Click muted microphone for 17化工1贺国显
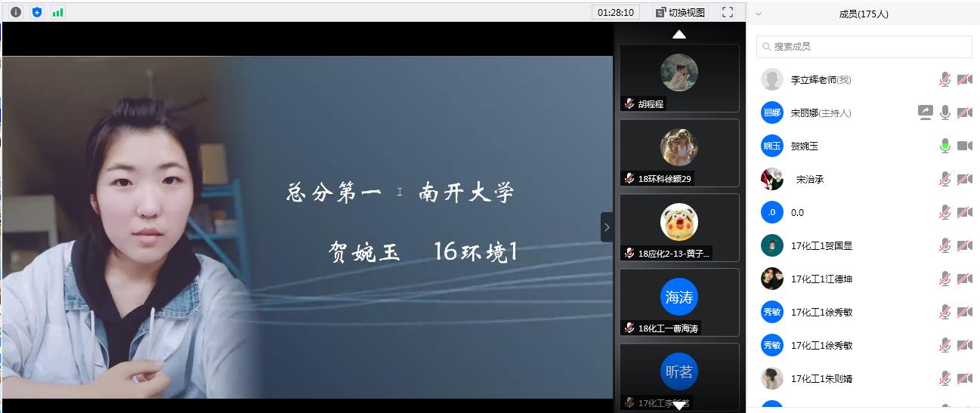 944,245
